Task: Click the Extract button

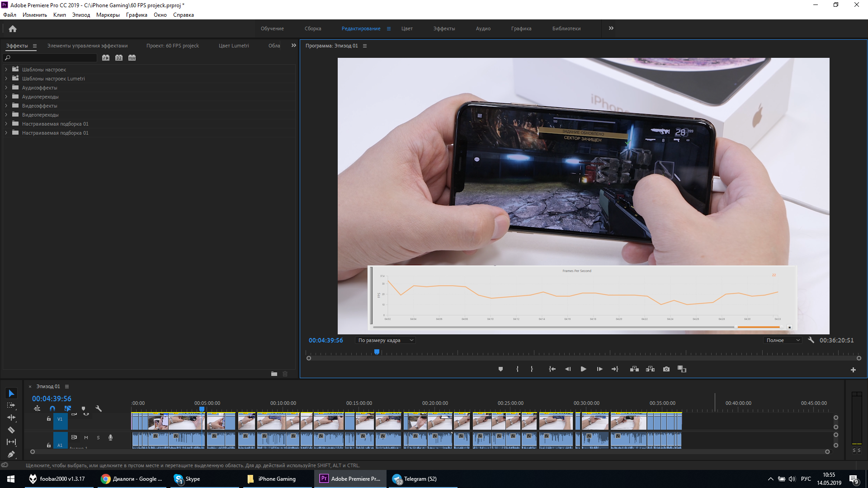Action: [650, 369]
